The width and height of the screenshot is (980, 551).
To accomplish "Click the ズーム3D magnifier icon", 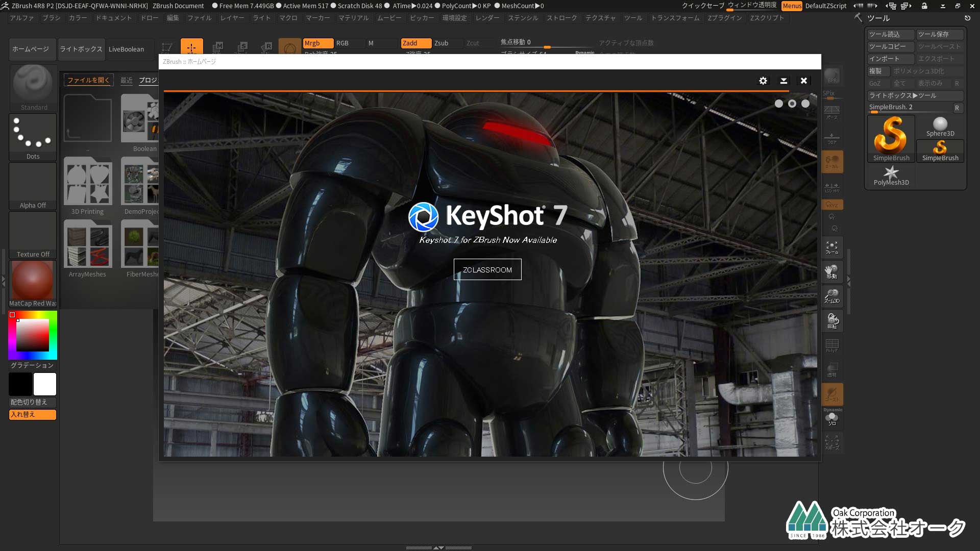I will click(832, 296).
